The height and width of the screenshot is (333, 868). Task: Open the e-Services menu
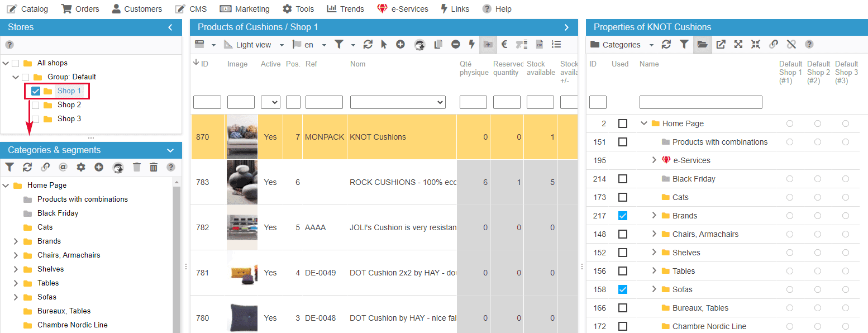point(402,9)
